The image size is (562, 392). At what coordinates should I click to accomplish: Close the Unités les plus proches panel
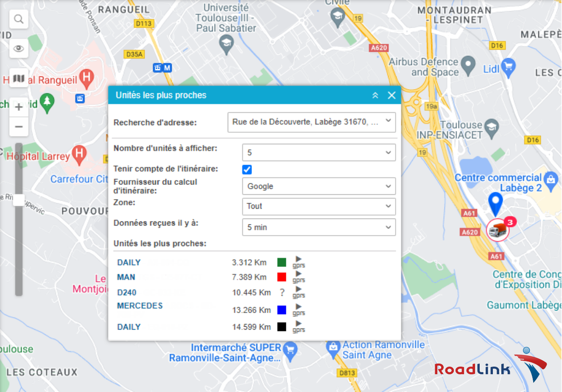(391, 95)
